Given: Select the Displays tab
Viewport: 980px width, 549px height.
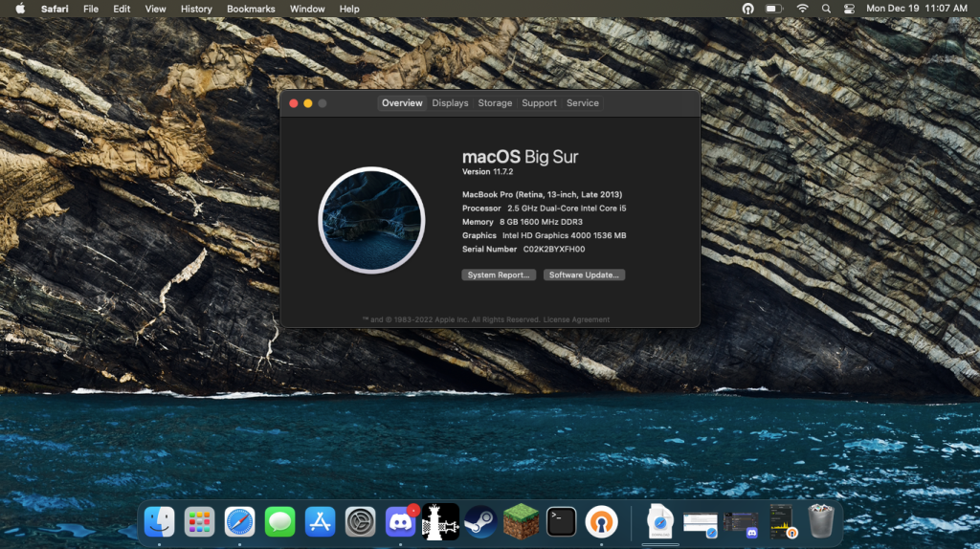Looking at the screenshot, I should [450, 103].
